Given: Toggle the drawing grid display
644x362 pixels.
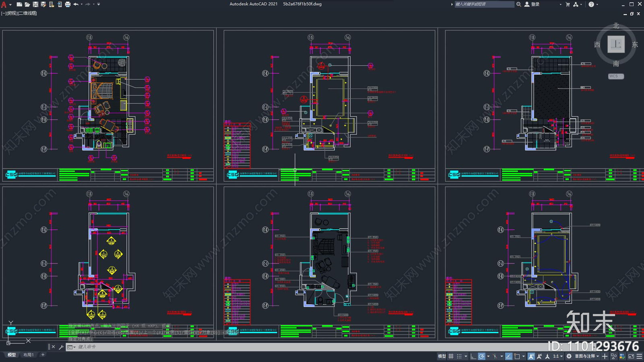Looking at the screenshot, I should (x=451, y=356).
